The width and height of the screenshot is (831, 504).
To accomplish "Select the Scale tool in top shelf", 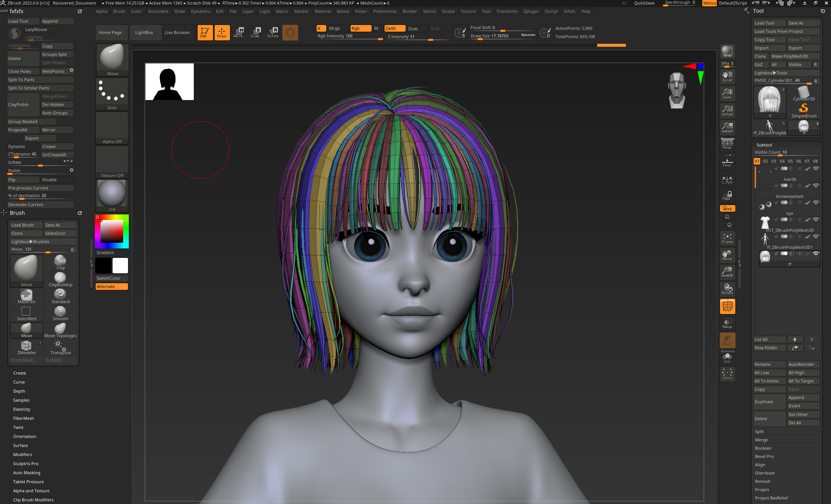I will coord(255,32).
